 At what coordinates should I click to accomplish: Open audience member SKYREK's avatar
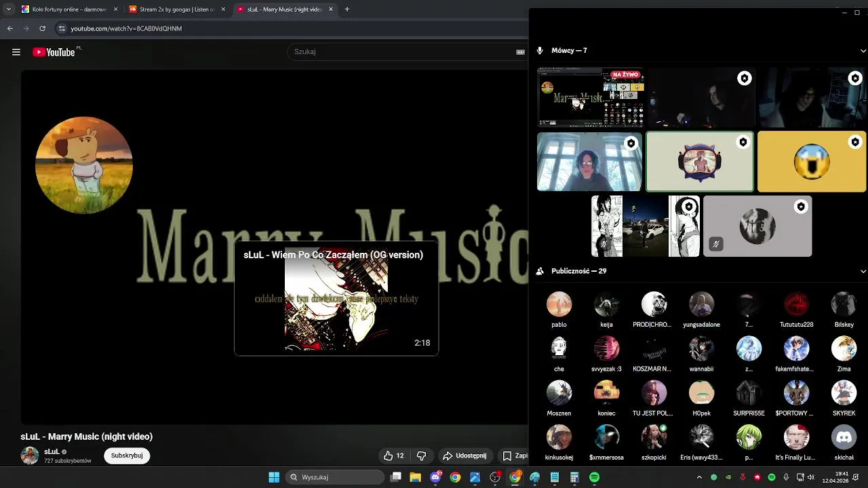point(844,392)
